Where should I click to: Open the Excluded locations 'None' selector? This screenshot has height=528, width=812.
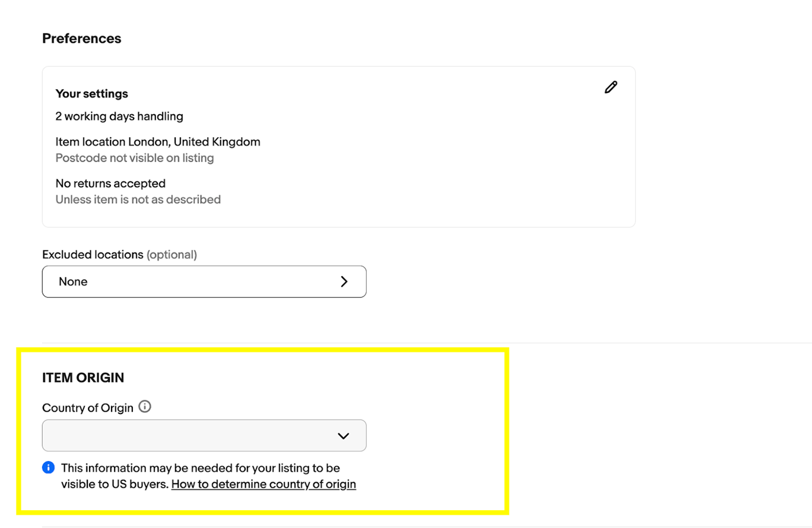point(204,282)
